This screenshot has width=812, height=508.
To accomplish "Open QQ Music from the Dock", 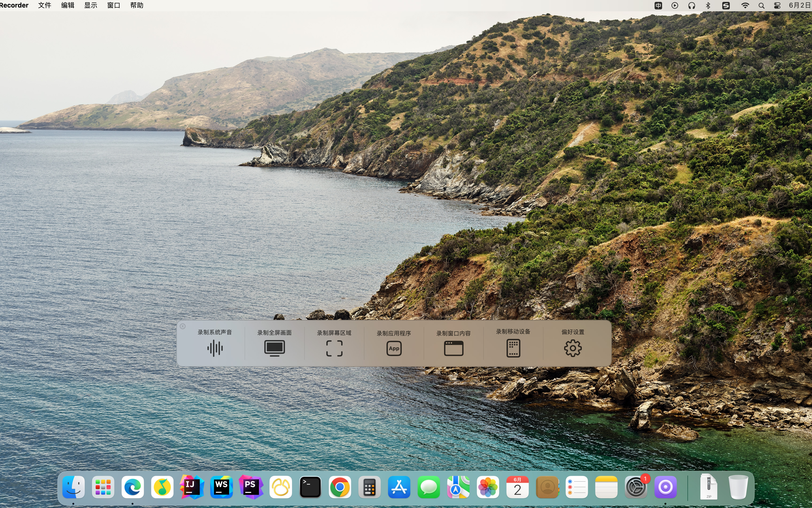I will tap(162, 487).
